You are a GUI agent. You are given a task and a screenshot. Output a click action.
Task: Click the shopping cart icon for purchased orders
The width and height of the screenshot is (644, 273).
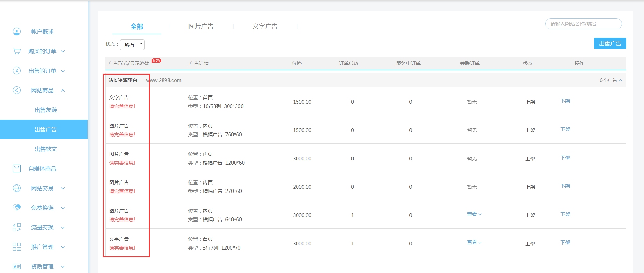(x=17, y=51)
